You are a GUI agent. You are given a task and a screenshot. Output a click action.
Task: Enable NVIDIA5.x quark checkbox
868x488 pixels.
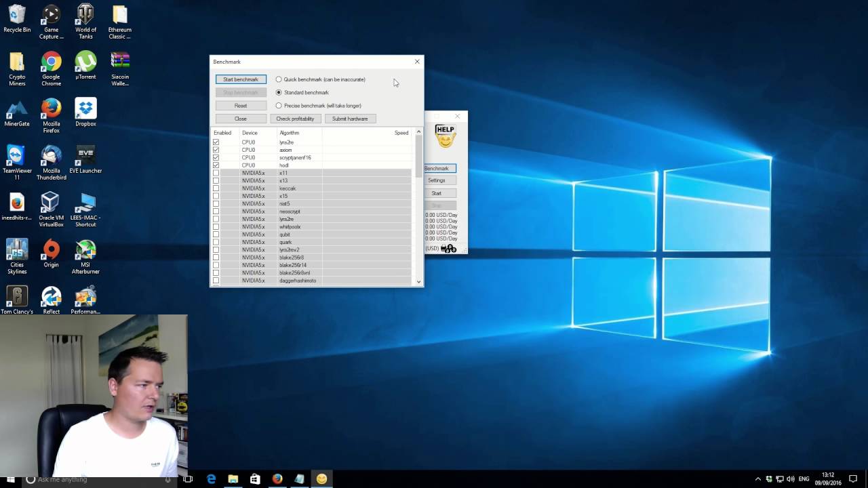(216, 242)
